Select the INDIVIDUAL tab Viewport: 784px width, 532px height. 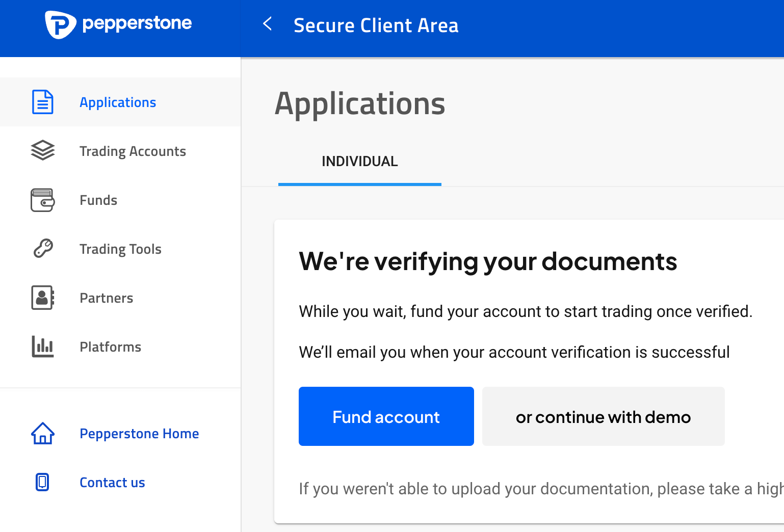click(x=360, y=162)
